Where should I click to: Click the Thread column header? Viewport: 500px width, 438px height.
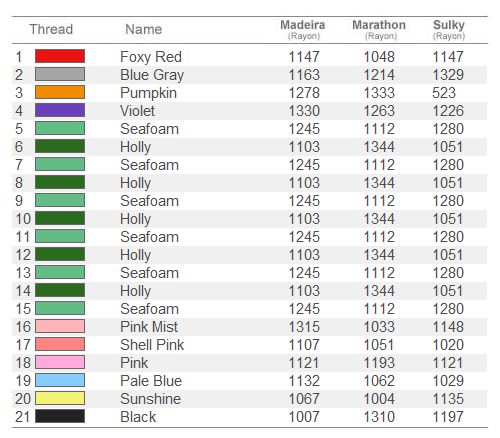point(51,29)
